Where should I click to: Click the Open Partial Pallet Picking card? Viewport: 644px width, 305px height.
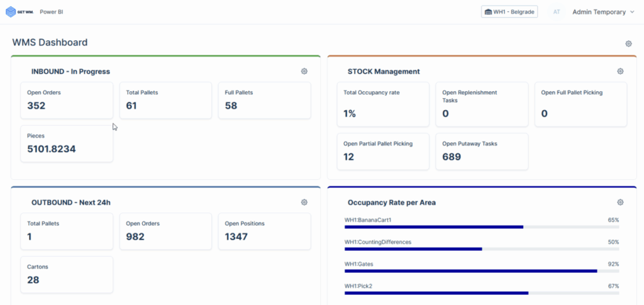click(383, 151)
